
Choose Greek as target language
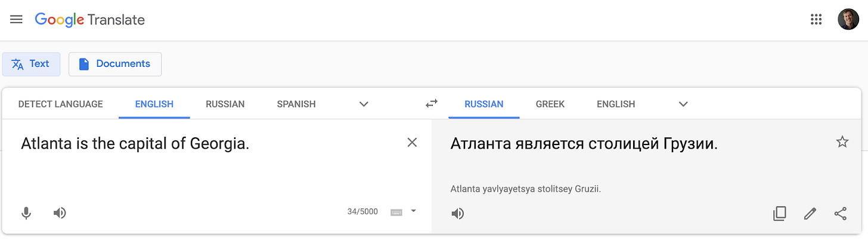coord(550,104)
